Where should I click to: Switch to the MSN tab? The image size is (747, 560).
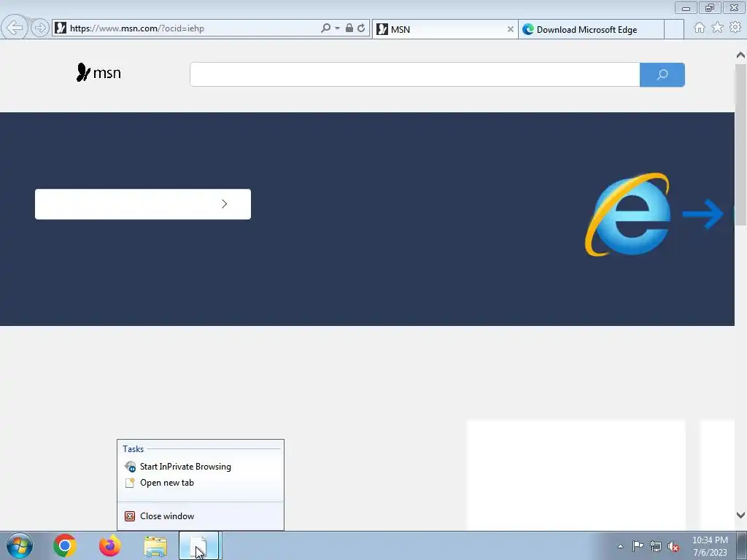pos(441,29)
